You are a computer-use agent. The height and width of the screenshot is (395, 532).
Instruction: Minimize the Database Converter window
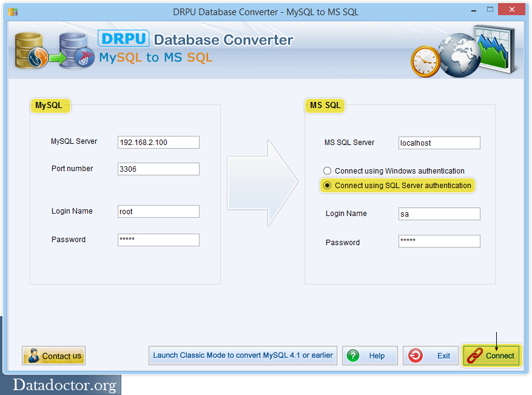coord(474,11)
